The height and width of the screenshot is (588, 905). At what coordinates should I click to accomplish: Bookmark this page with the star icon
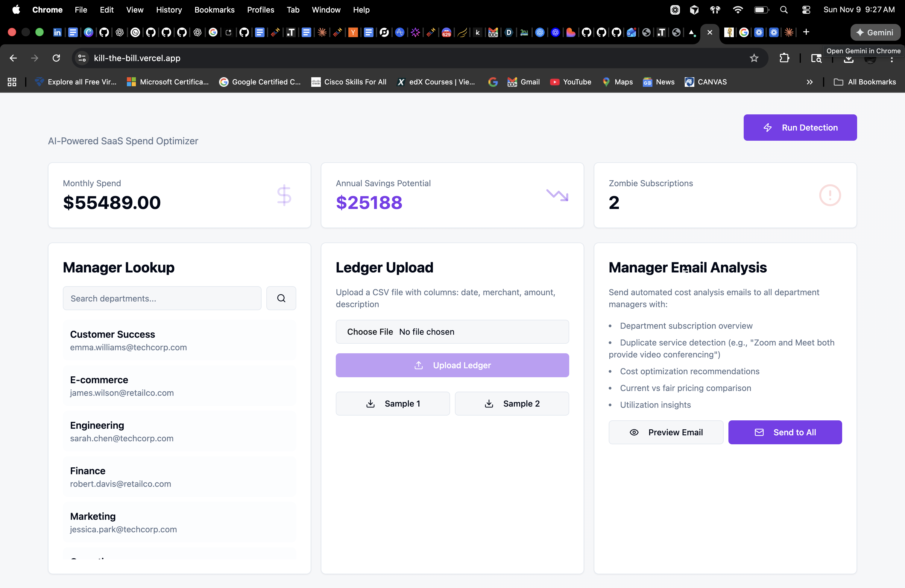[x=754, y=58]
